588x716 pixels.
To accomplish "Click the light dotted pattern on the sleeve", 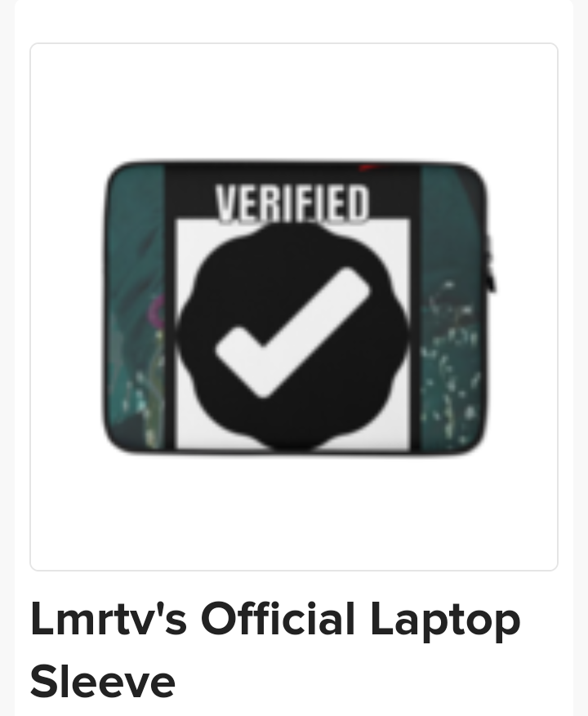I will 450,361.
